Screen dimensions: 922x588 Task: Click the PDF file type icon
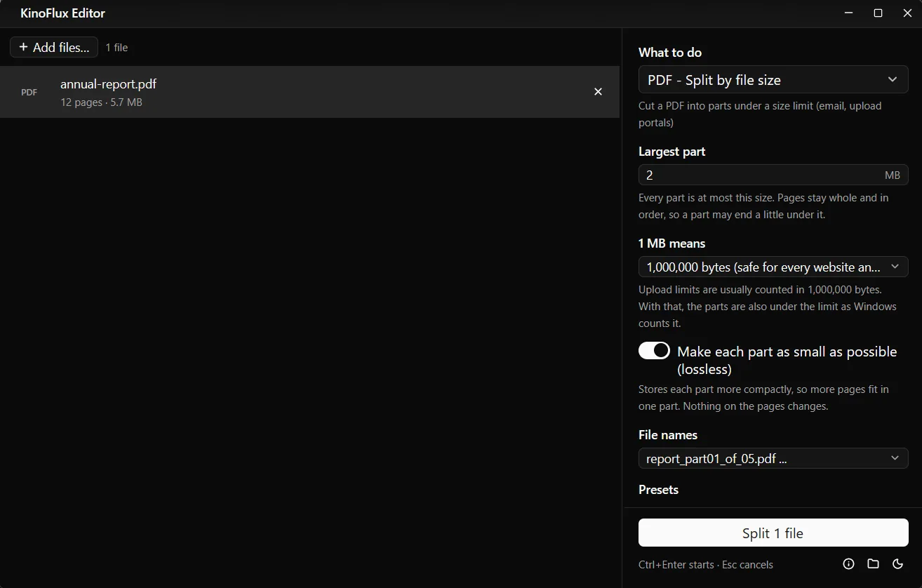(29, 92)
